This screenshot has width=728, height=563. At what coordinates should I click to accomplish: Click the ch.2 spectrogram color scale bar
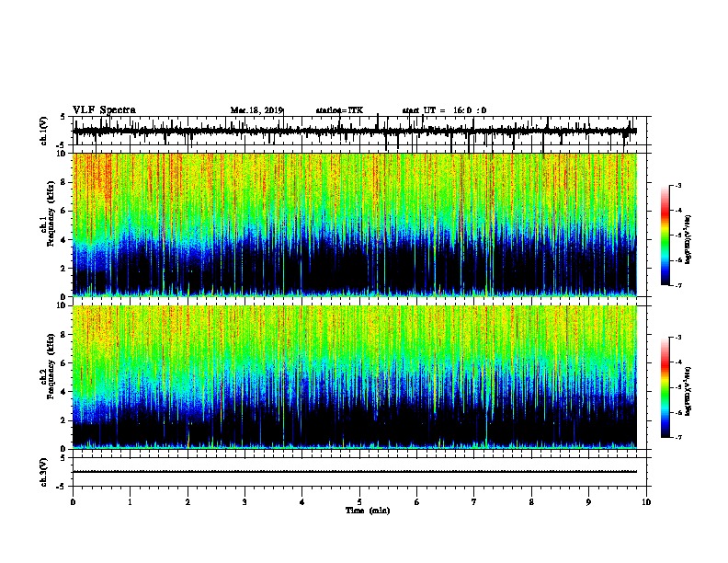coord(665,387)
